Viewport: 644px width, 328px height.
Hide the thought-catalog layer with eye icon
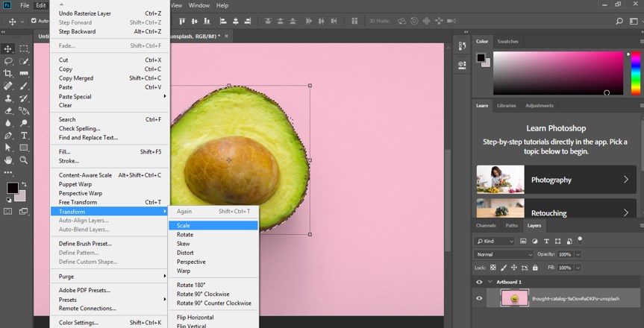coord(479,298)
